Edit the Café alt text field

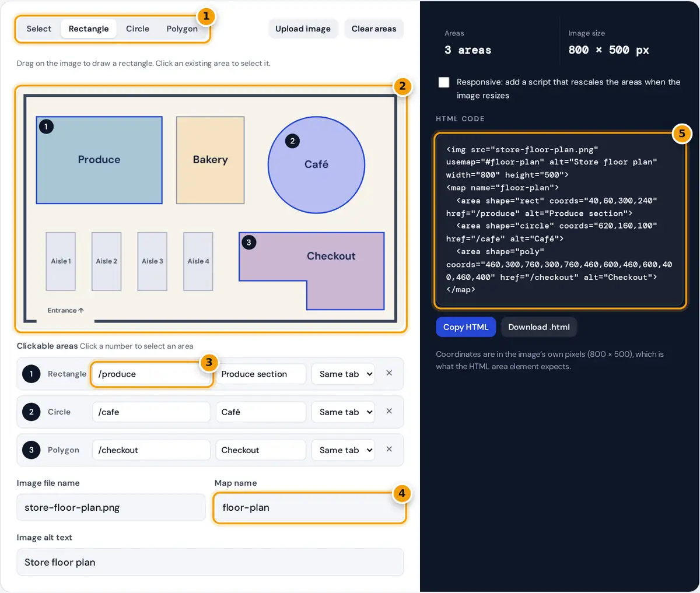tap(261, 412)
